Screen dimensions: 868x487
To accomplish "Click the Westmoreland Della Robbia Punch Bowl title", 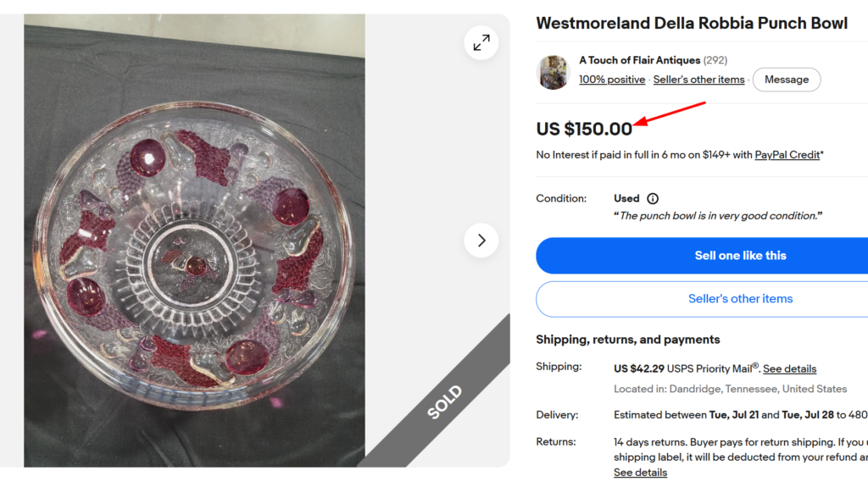I will 692,23.
